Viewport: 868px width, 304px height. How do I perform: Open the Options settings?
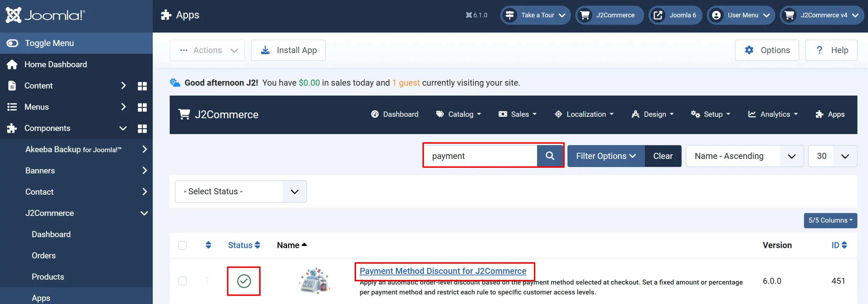pyautogui.click(x=767, y=50)
